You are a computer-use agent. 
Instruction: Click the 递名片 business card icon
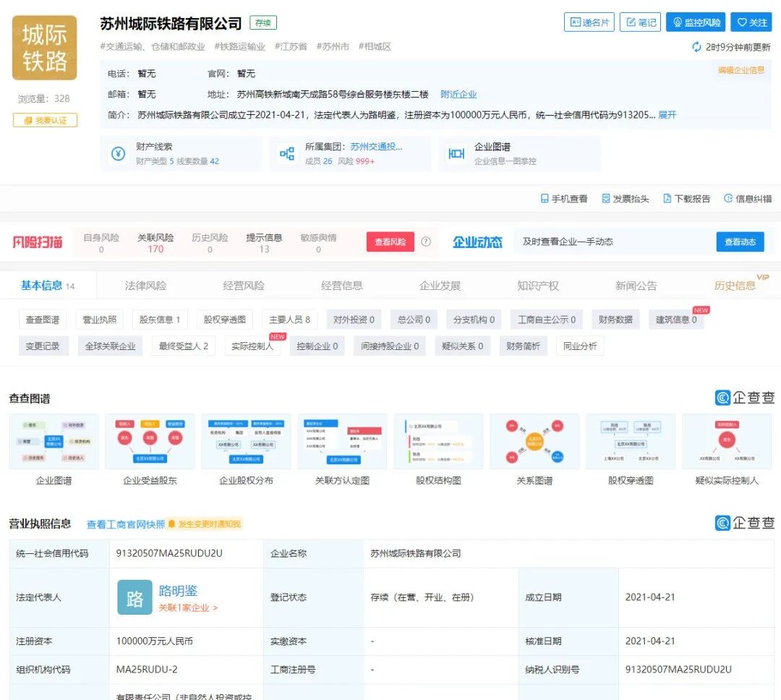(591, 22)
